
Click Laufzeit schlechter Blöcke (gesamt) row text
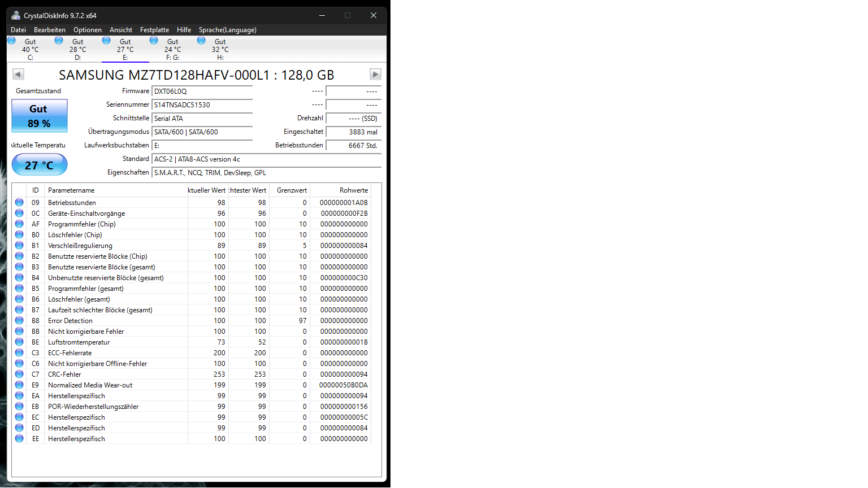pyautogui.click(x=100, y=310)
